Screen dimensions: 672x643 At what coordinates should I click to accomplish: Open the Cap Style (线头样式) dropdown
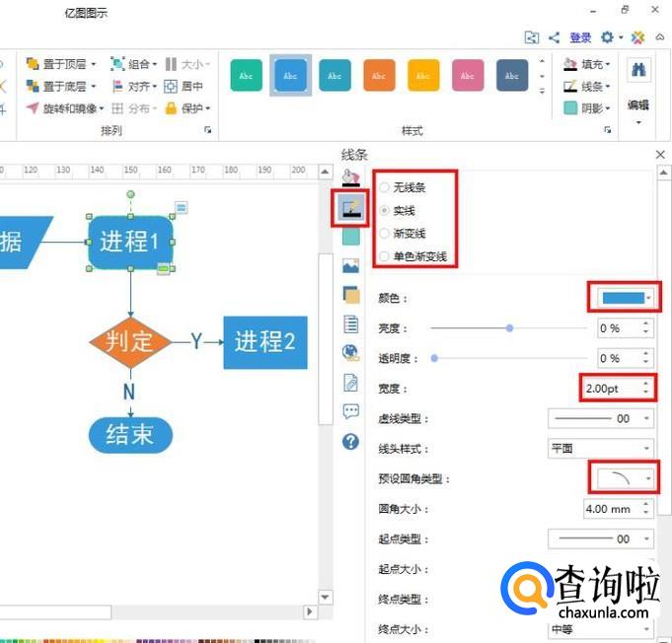[x=601, y=449]
